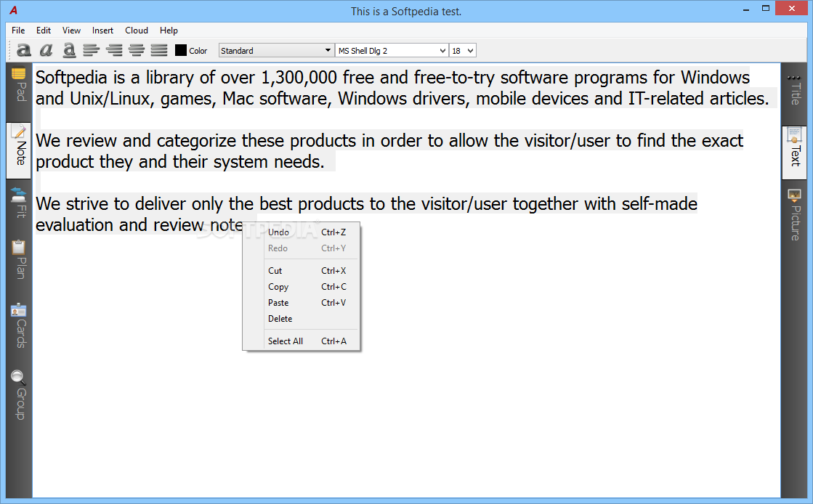
Task: Center align the text
Action: (x=137, y=50)
